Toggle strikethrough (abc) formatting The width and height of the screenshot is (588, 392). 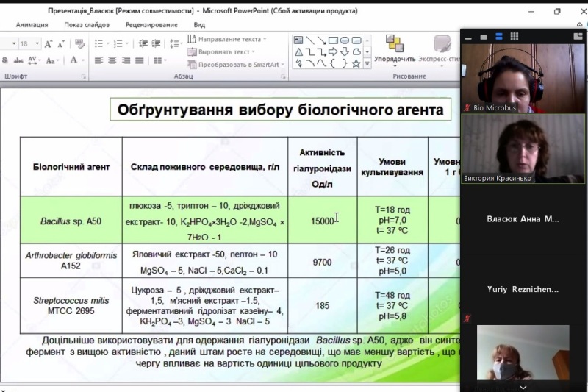coord(18,60)
